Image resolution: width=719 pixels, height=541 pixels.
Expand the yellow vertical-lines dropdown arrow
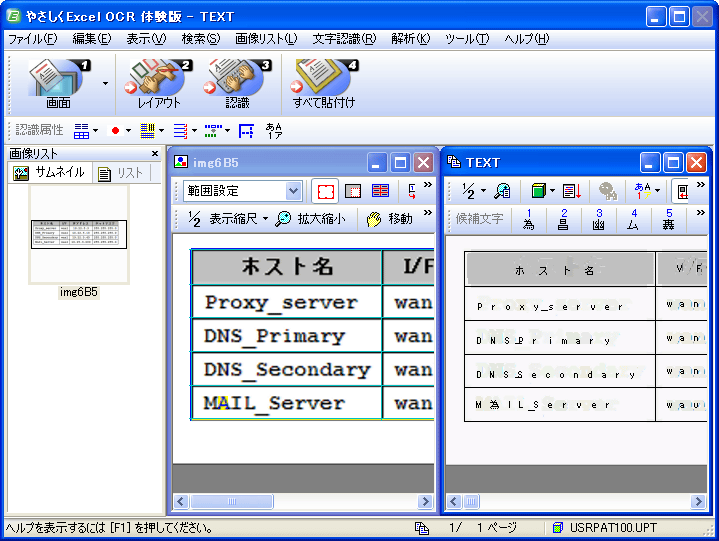tap(161, 131)
